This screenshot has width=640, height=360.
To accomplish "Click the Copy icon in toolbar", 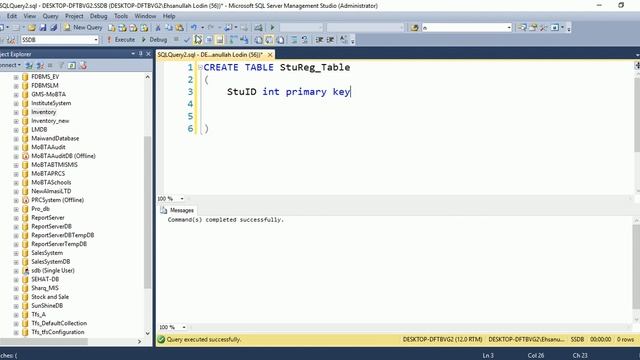I will 169,28.
